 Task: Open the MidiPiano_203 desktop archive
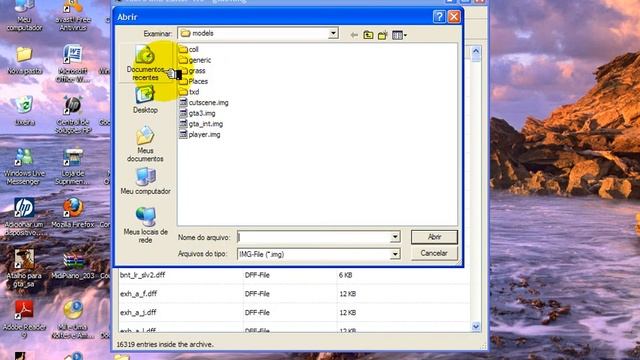73,265
